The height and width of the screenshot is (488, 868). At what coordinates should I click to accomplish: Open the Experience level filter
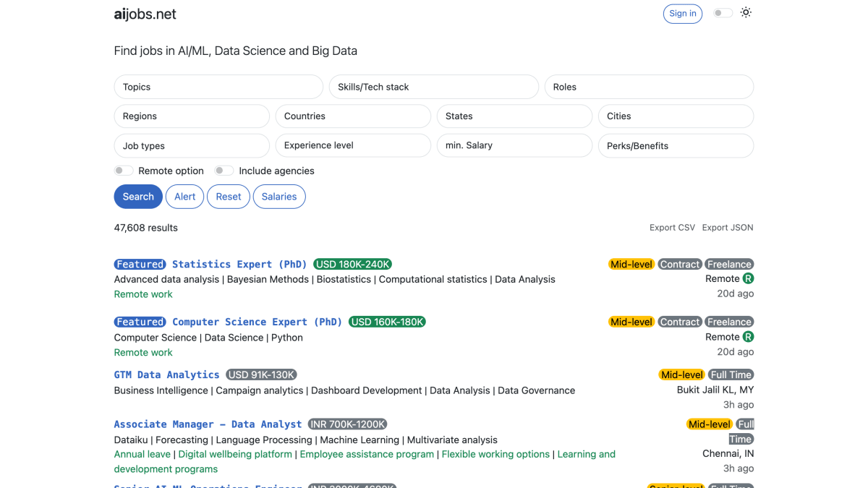353,145
